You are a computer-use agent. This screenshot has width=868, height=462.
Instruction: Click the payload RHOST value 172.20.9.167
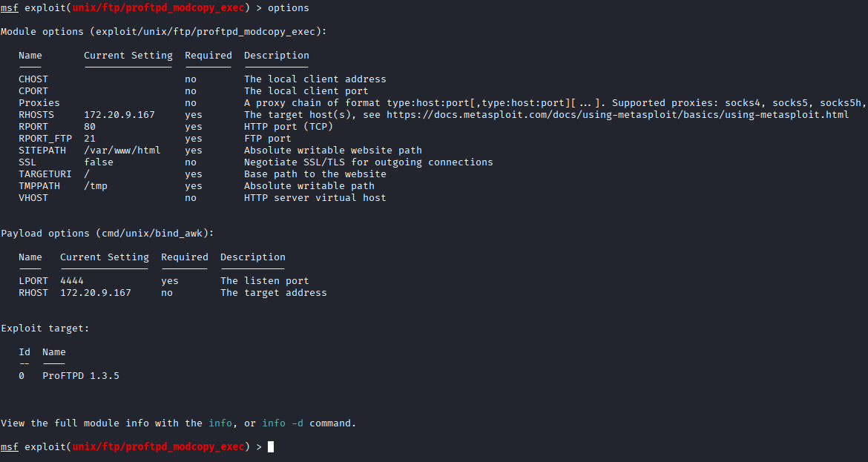pos(96,293)
